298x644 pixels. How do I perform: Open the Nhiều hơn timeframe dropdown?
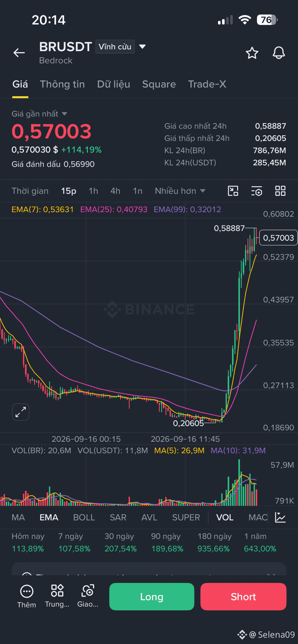180,191
